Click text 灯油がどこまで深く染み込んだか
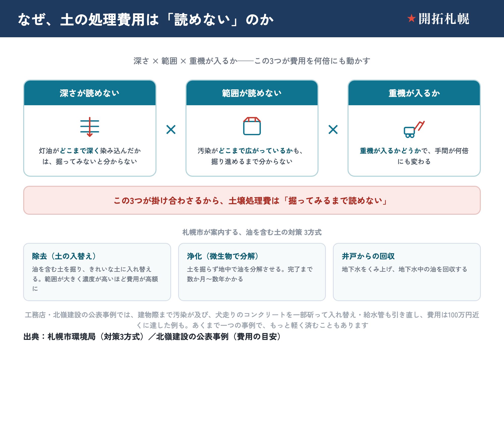 coord(90,151)
